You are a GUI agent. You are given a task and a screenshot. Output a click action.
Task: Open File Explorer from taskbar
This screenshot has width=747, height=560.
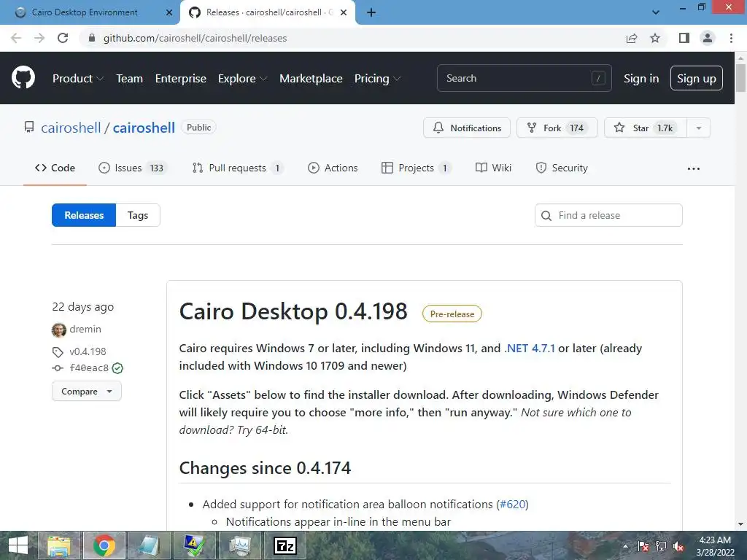tap(59, 545)
